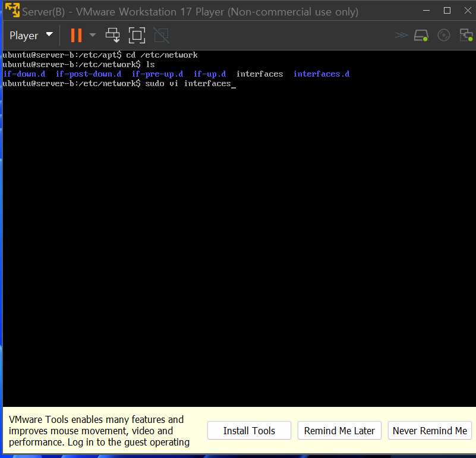Pause the virtual machine
Image resolution: width=476 pixels, height=458 pixels.
[x=76, y=35]
